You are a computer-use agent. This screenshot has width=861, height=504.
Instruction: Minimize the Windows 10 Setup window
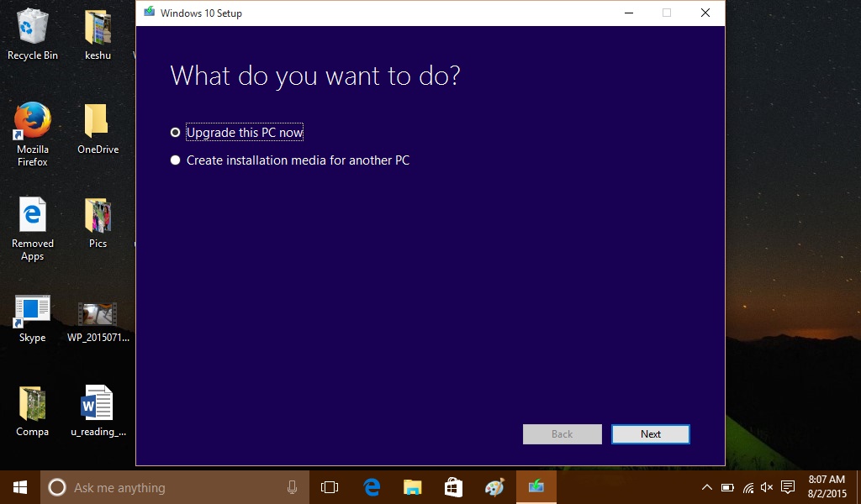(x=629, y=13)
